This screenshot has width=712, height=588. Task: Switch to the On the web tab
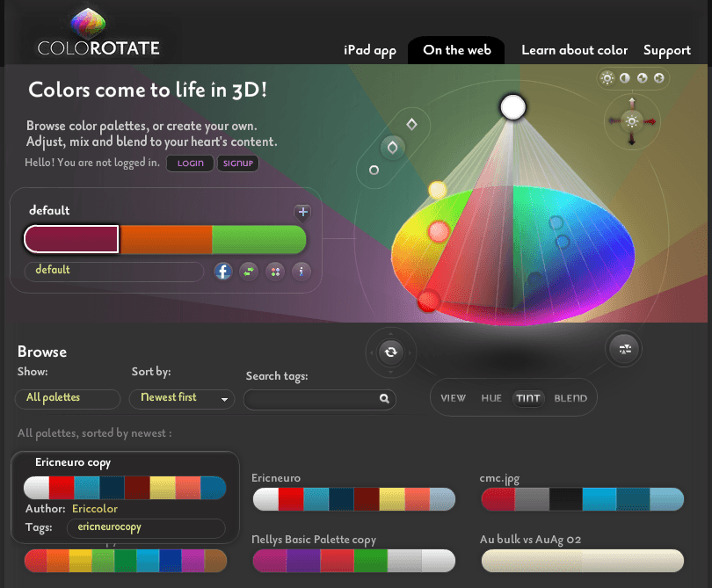[457, 50]
